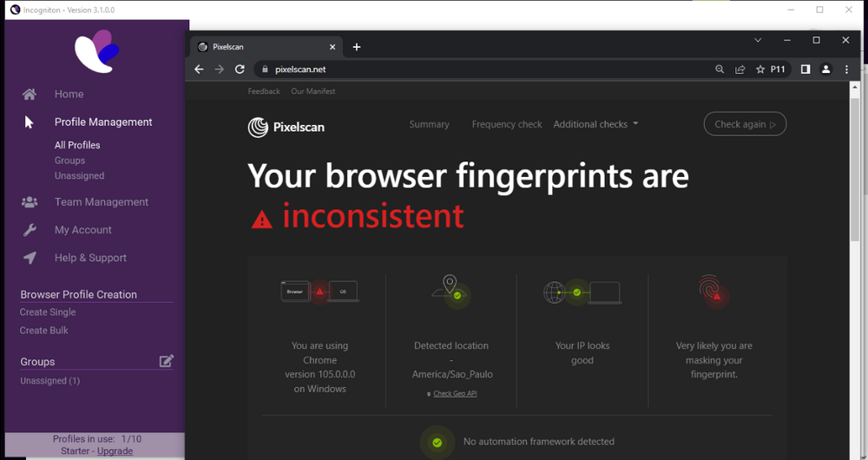Select All Profiles
The image size is (868, 460).
click(77, 145)
